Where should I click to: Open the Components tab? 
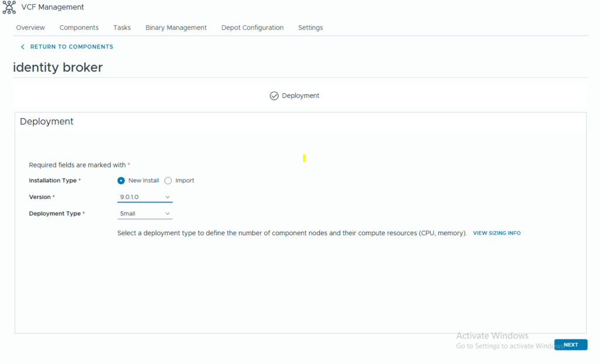click(x=79, y=28)
